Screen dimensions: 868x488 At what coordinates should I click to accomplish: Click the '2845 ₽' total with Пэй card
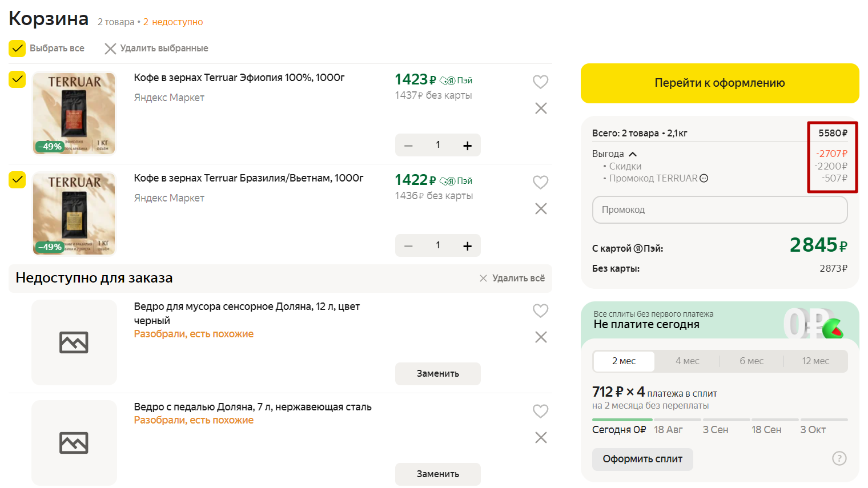click(818, 245)
